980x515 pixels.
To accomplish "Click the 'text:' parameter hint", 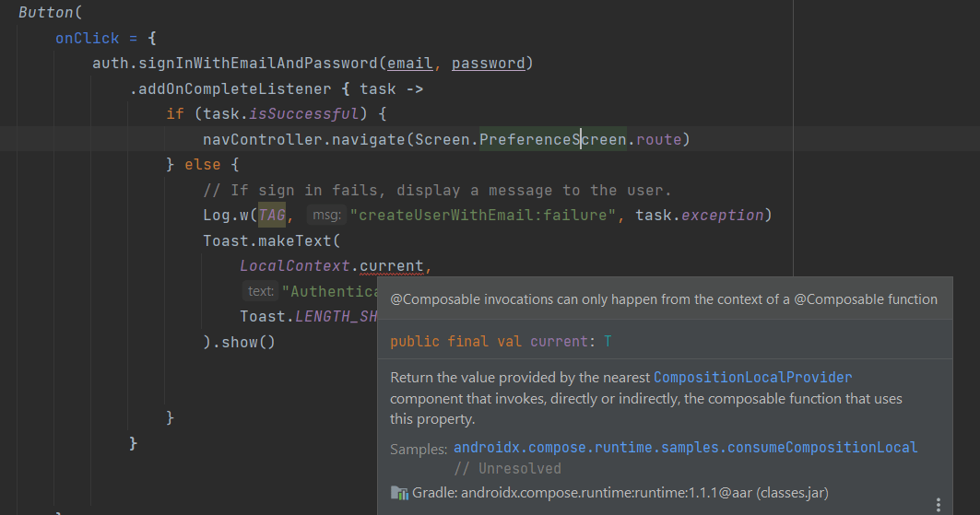I will pos(260,291).
